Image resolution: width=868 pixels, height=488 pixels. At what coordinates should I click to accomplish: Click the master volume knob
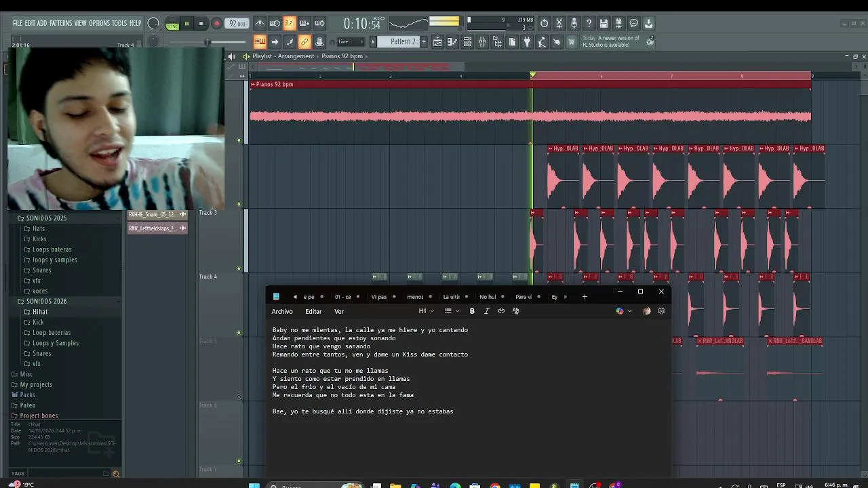click(153, 24)
